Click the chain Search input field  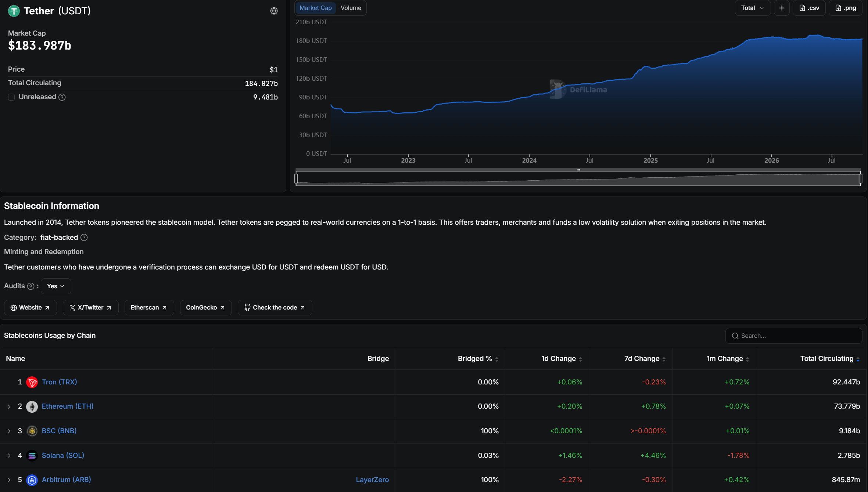(794, 336)
